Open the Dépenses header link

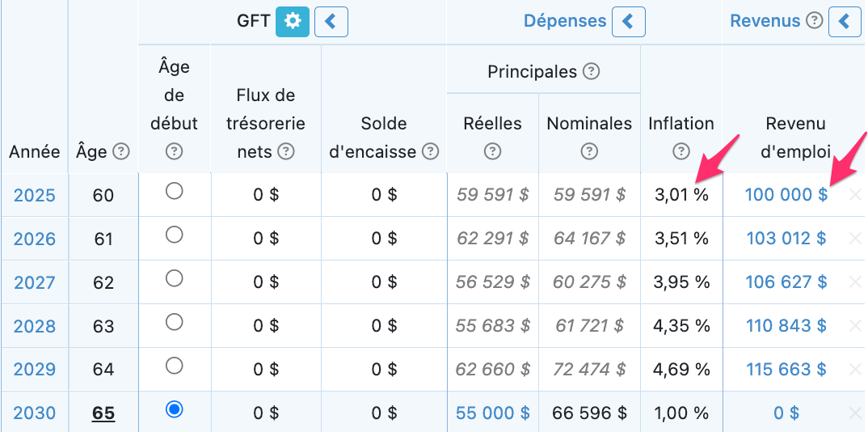(565, 21)
